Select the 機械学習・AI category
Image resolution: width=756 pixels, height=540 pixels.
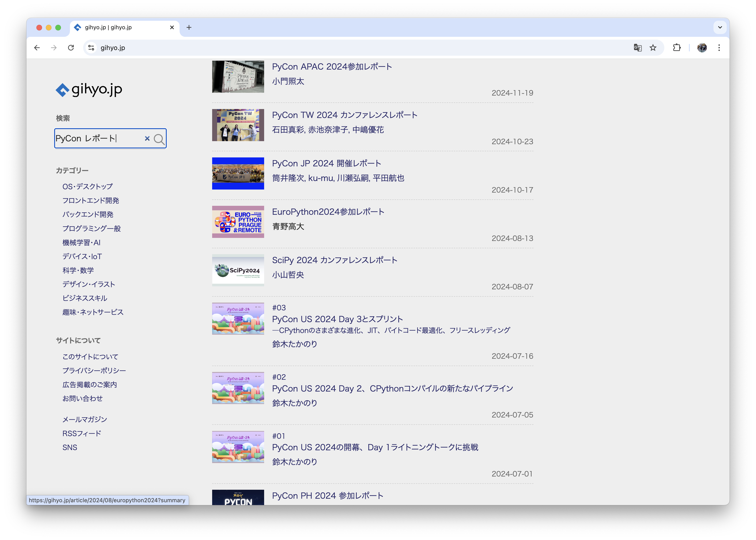tap(82, 242)
